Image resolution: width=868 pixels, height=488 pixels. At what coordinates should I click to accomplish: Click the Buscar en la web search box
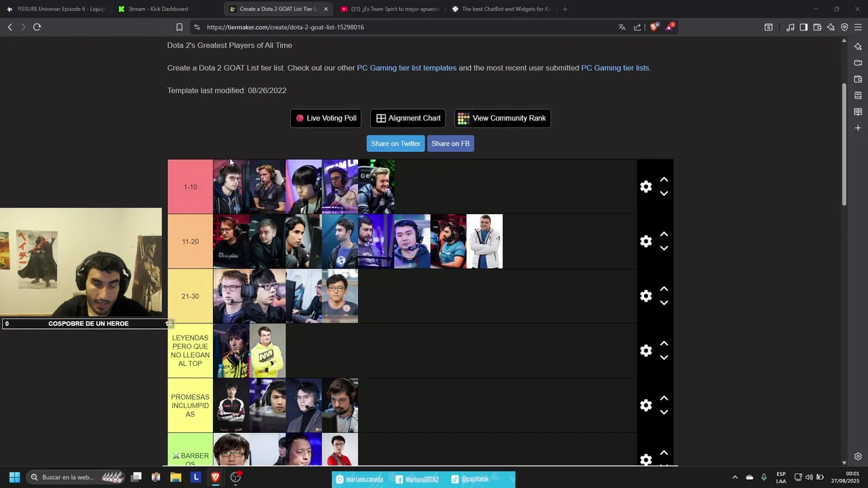pyautogui.click(x=76, y=477)
